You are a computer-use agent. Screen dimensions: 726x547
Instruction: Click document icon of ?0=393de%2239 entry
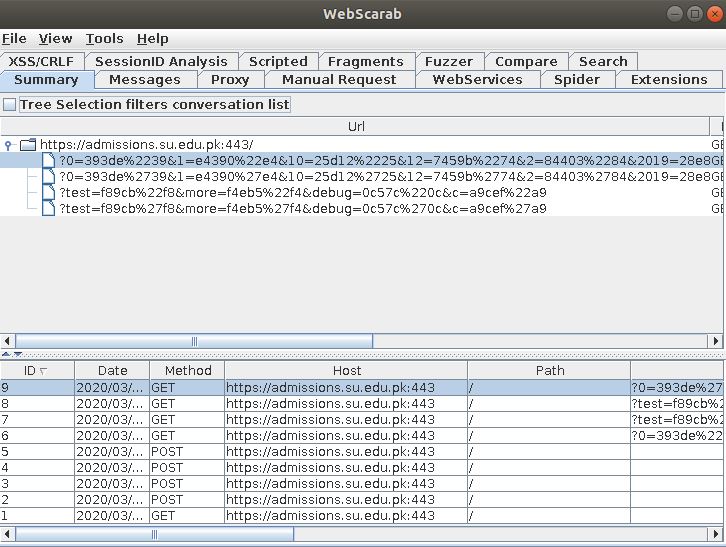[49, 161]
